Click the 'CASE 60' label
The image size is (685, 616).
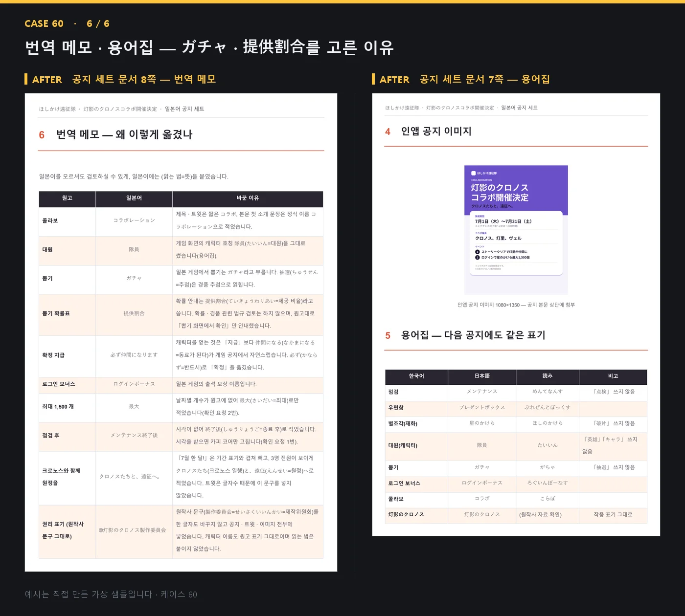pos(44,23)
